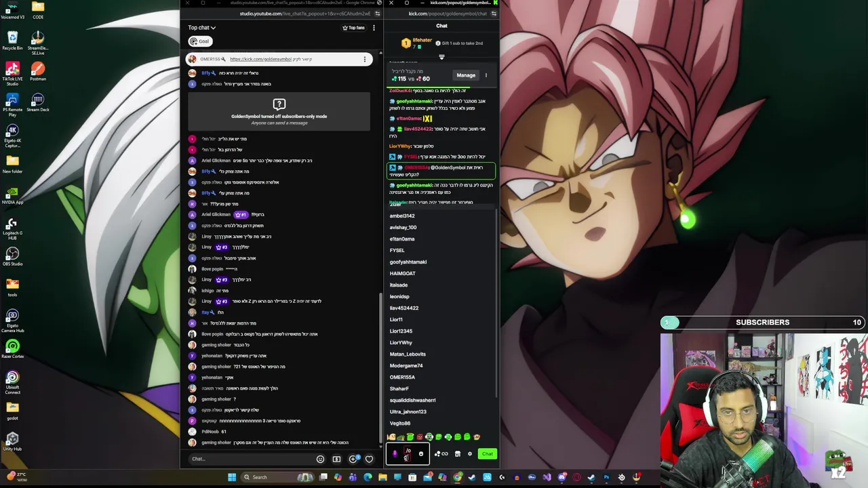Open the kick.com/goldensymbol link in pinned message
The height and width of the screenshot is (488, 868).
[261, 59]
